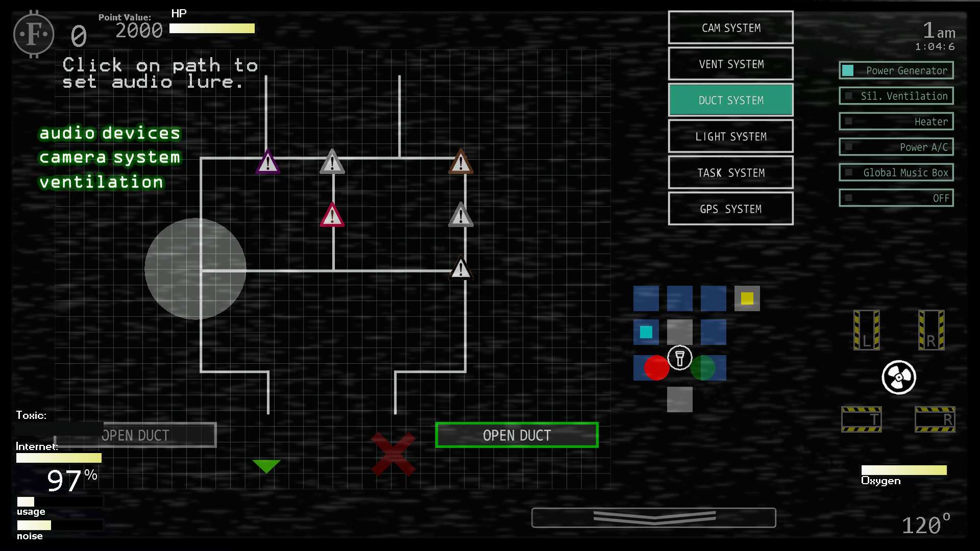This screenshot has width=980, height=551.
Task: Switch to DUCT SYSTEM tab
Action: click(x=730, y=100)
